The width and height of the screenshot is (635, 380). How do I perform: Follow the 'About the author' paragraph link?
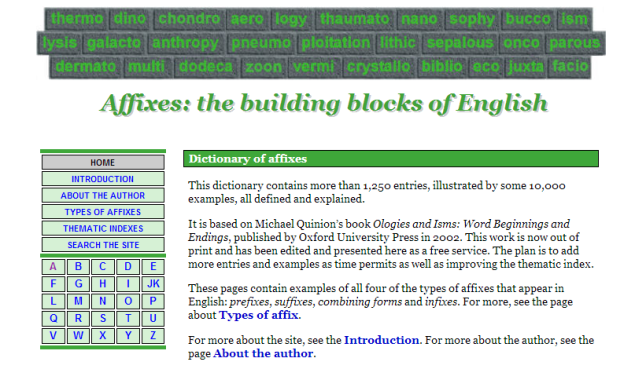(x=263, y=353)
